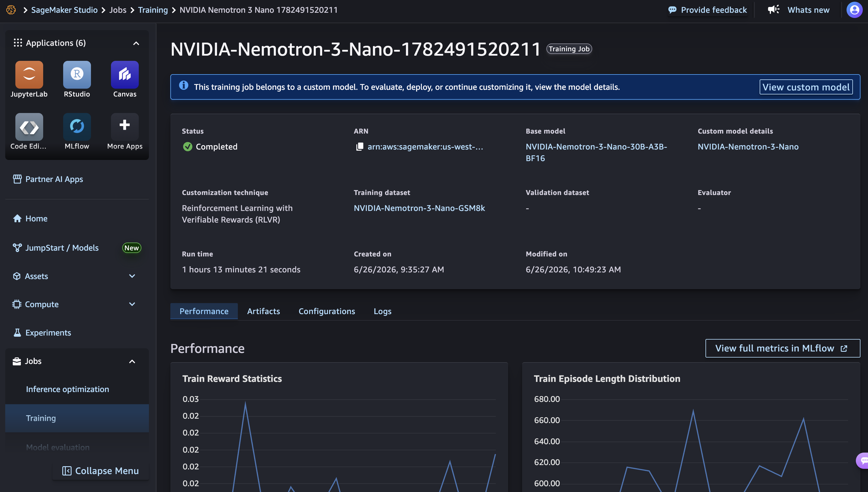The width and height of the screenshot is (868, 492).
Task: Open the Code Editor app icon
Action: click(x=29, y=127)
